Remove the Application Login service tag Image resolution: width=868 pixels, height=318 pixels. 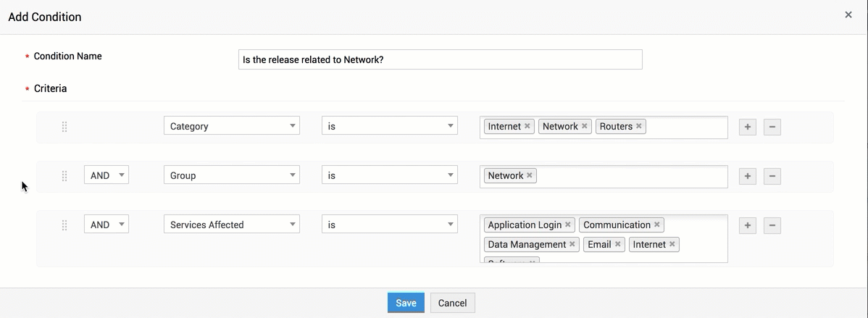568,225
